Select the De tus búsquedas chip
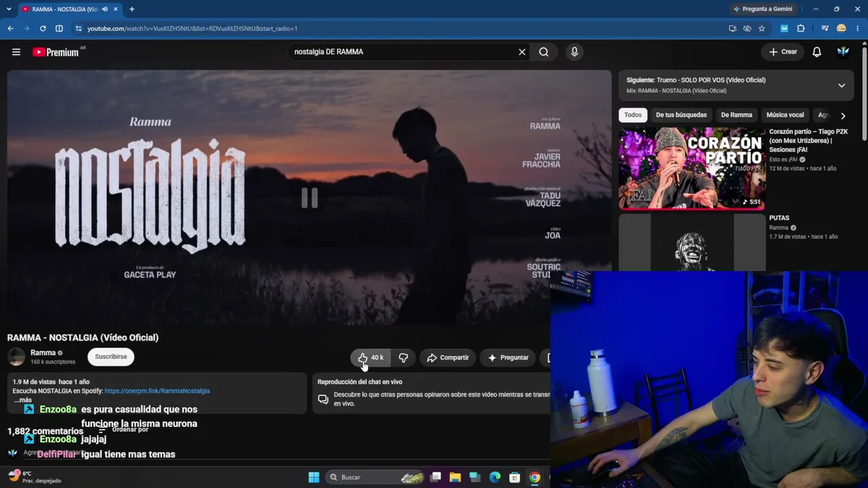 pyautogui.click(x=681, y=115)
